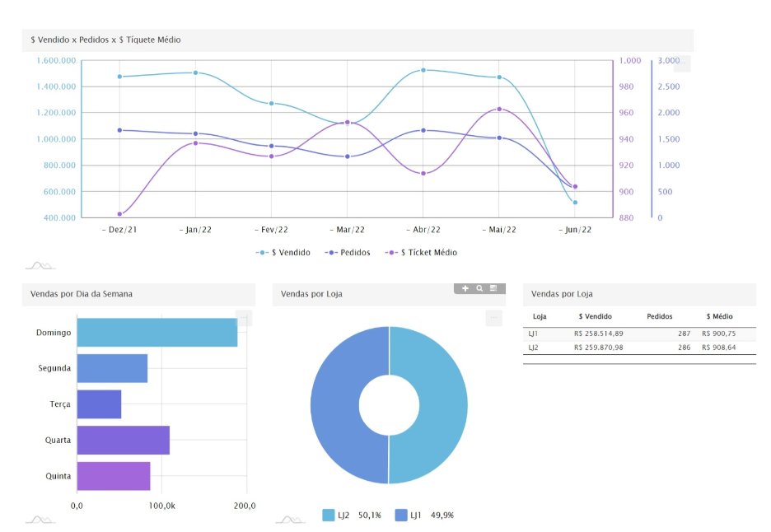
Task: Sort table by $ Vendido column header
Action: pyautogui.click(x=593, y=316)
